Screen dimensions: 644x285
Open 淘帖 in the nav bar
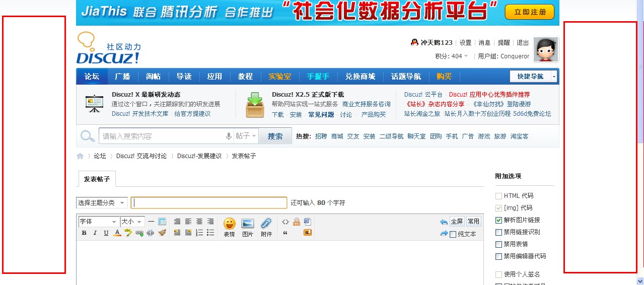click(153, 77)
